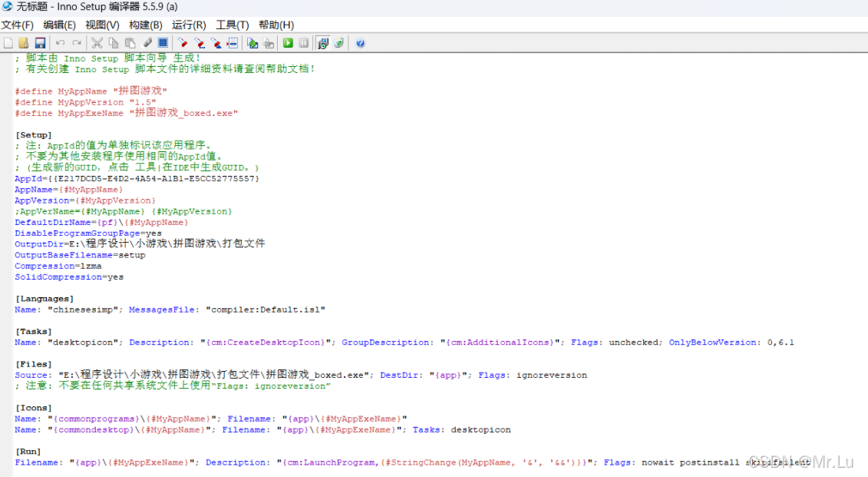868x477 pixels.
Task: Click the Delete eraser icon
Action: click(147, 43)
